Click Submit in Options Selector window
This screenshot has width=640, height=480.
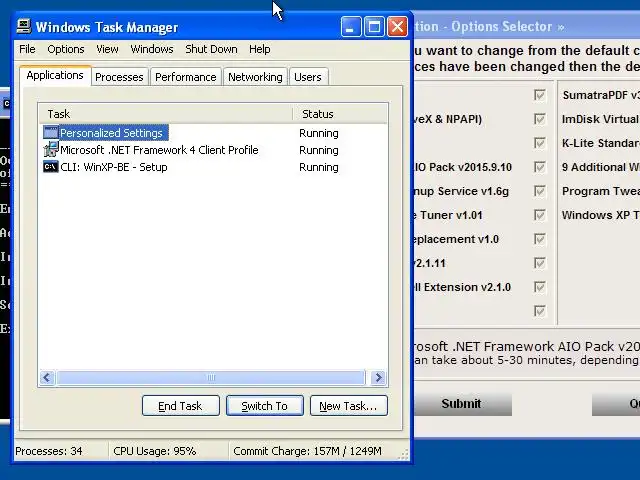tap(462, 404)
